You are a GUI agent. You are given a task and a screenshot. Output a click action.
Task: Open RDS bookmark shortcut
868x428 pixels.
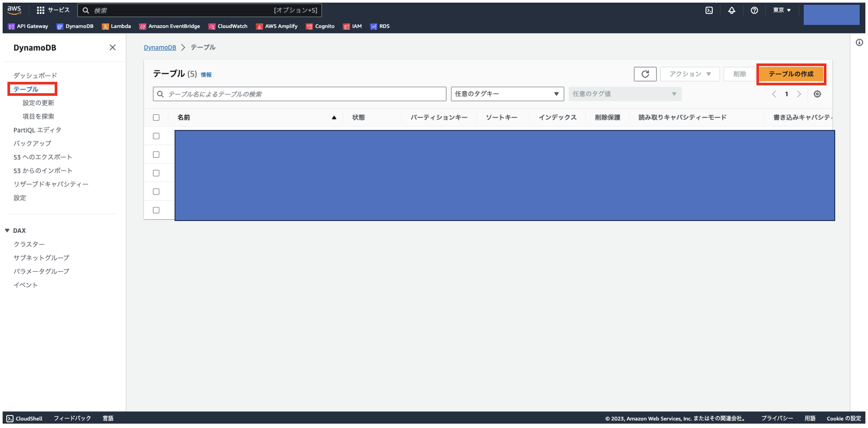[x=380, y=26]
